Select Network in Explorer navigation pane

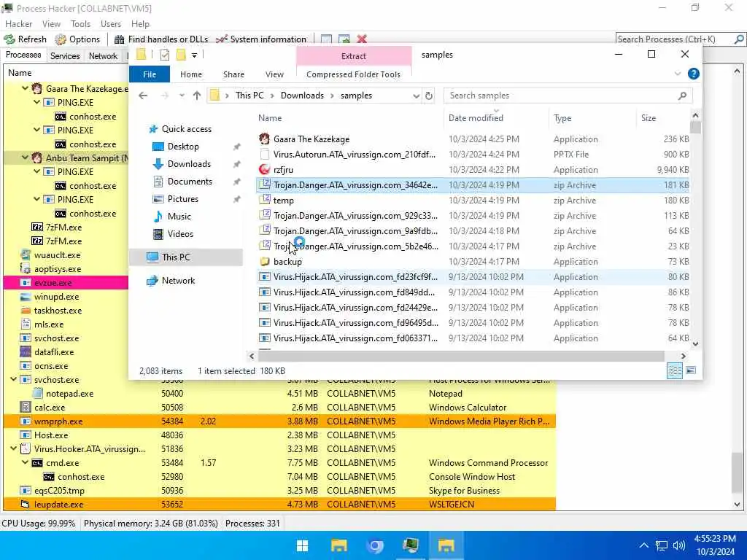click(178, 281)
